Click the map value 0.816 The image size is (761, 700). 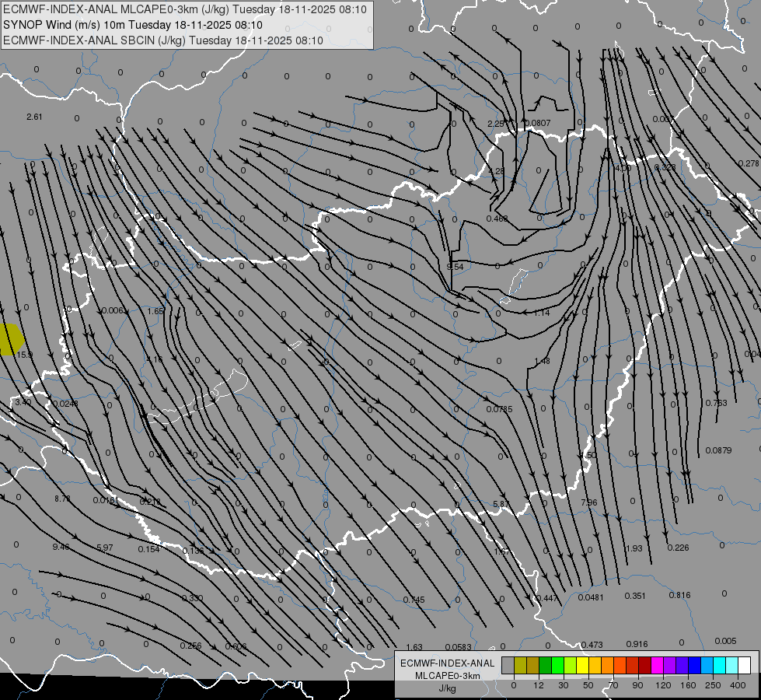coord(679,595)
